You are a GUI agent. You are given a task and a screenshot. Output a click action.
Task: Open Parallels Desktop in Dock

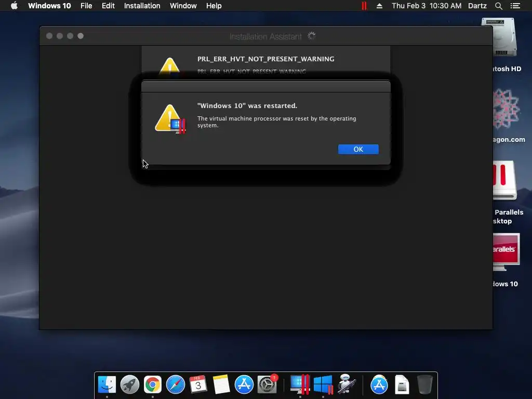300,384
